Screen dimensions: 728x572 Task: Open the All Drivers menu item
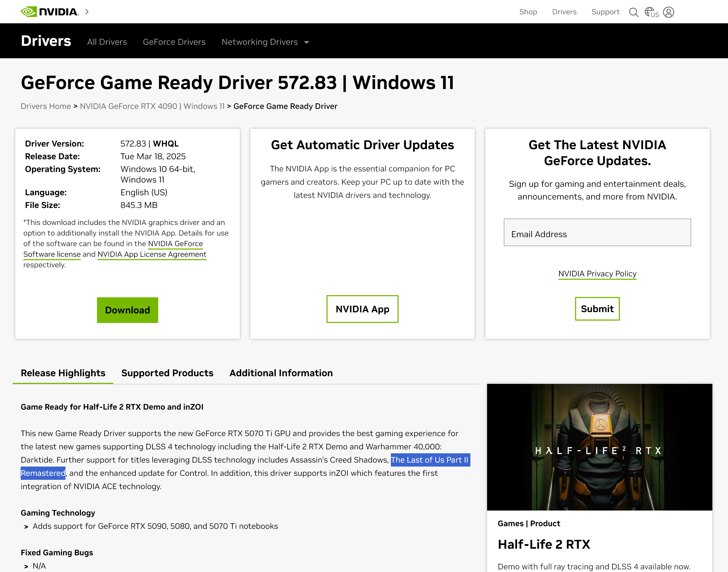coord(107,42)
